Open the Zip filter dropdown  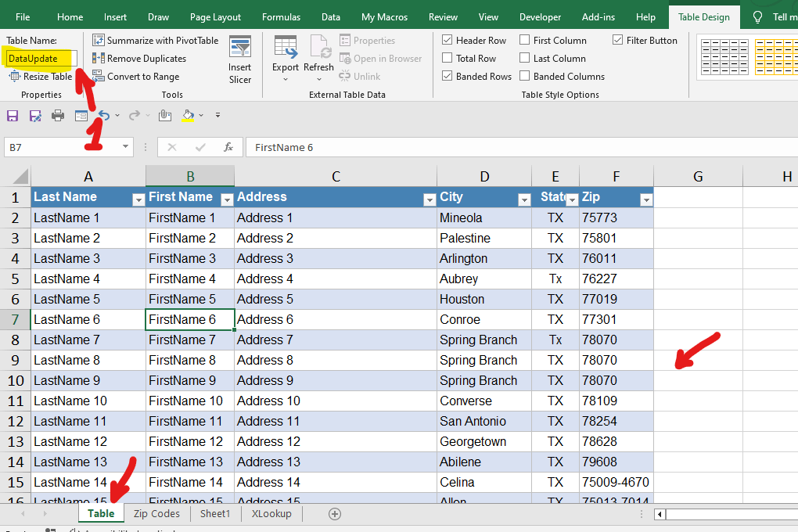coord(646,200)
